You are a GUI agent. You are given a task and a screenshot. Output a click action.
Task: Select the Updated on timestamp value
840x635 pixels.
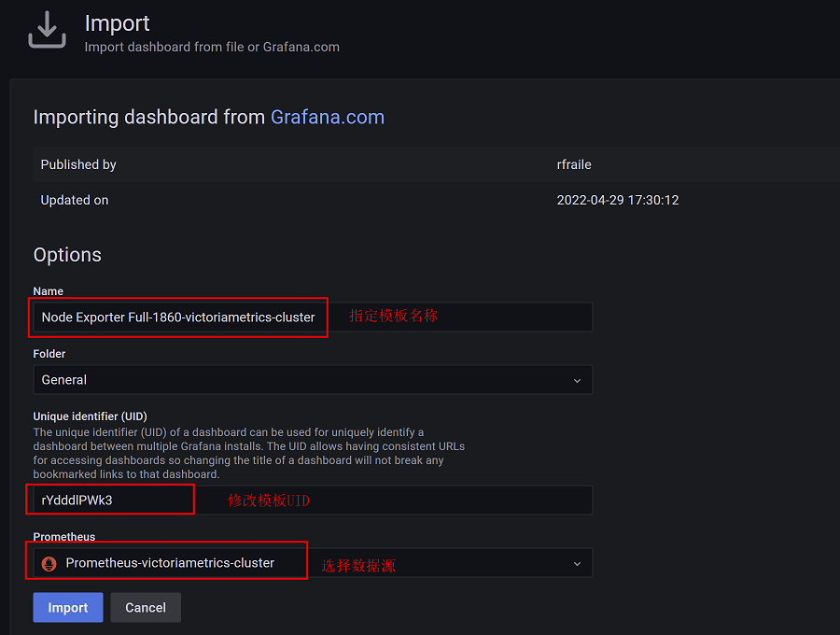point(617,200)
